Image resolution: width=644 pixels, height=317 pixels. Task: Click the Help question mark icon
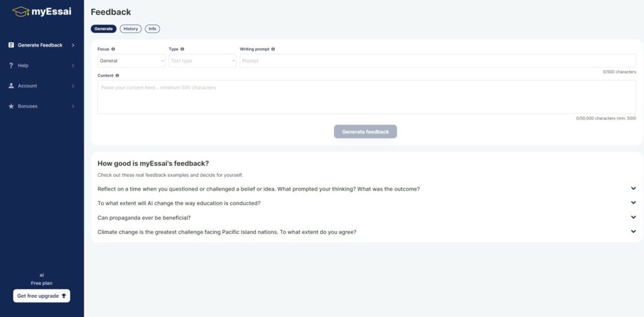click(x=11, y=65)
